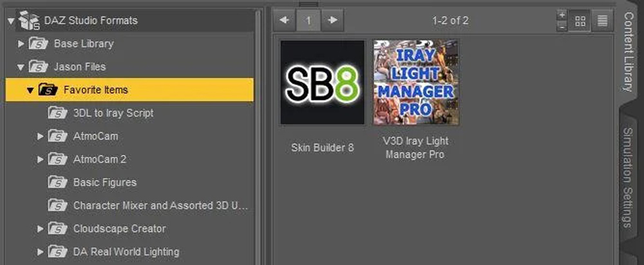
Task: Select 3DL to Iray Script item
Action: [x=113, y=113]
